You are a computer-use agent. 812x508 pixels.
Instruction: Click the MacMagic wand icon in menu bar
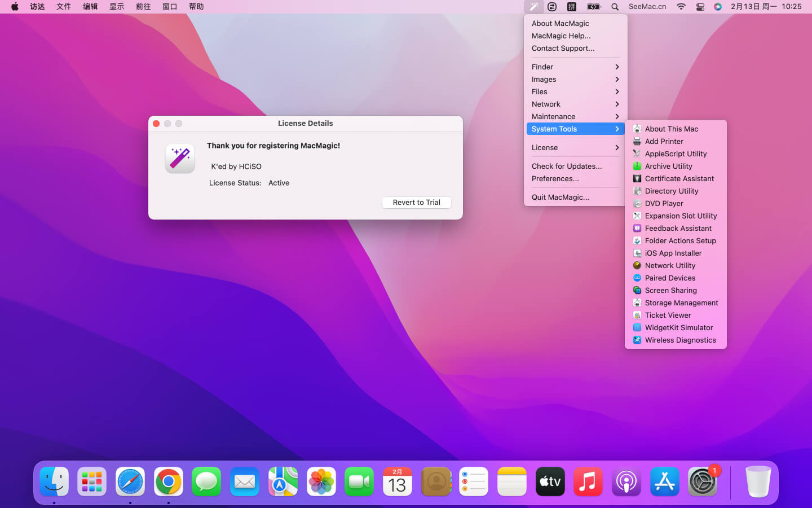(533, 7)
